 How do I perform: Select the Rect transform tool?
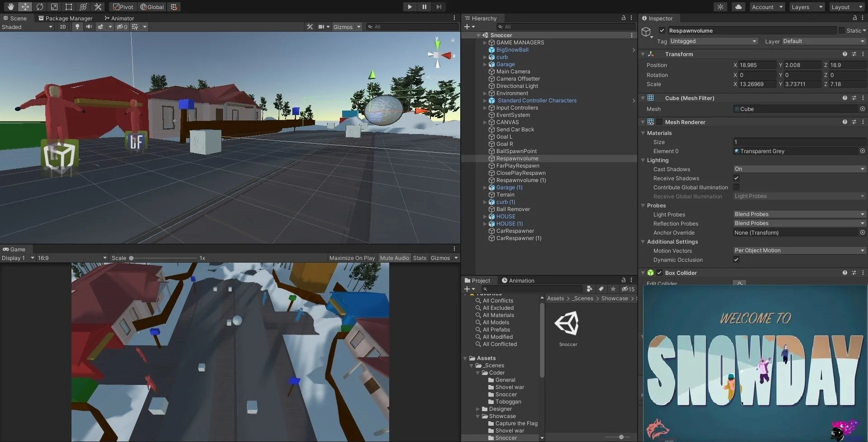68,7
